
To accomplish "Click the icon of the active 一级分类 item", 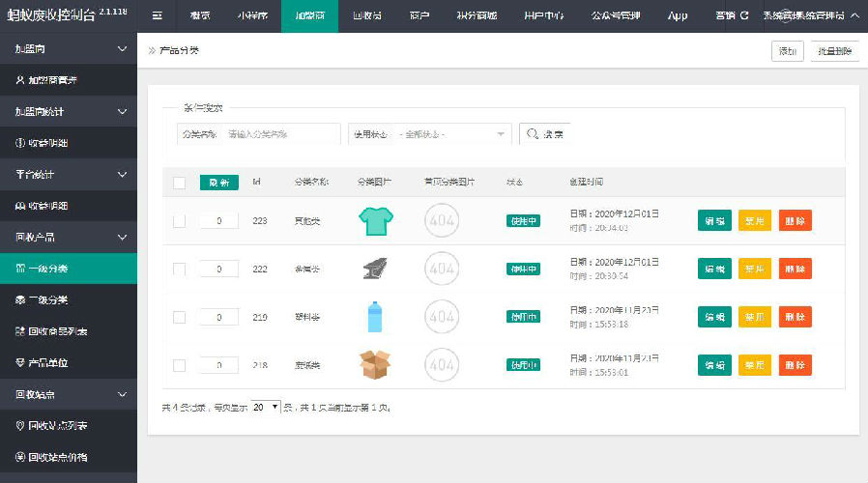I will 20,269.
